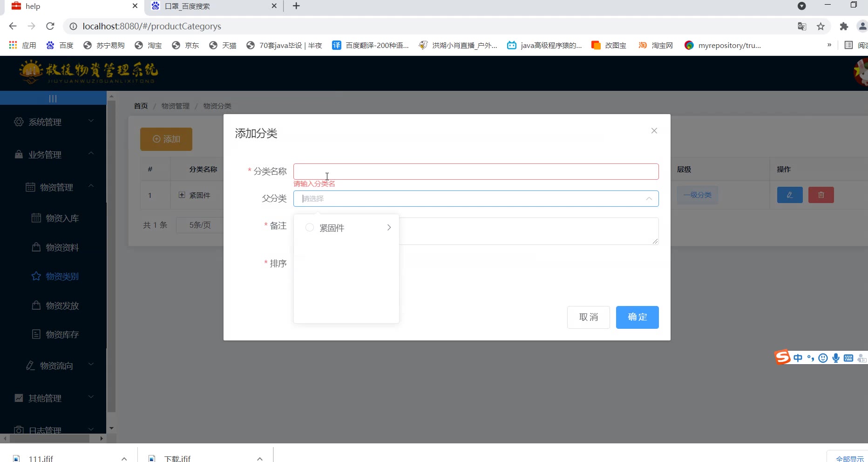The width and height of the screenshot is (868, 462).
Task: Open 应用 apps bookmark
Action: [x=23, y=45]
